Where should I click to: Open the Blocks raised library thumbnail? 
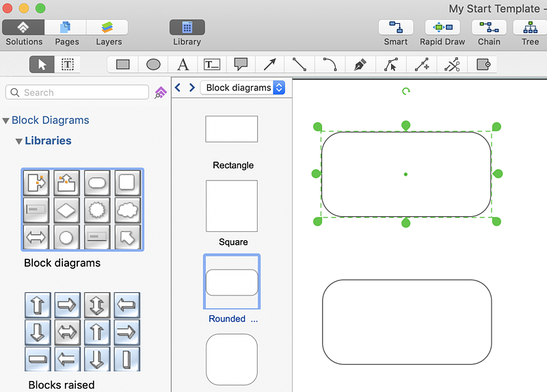click(x=82, y=332)
